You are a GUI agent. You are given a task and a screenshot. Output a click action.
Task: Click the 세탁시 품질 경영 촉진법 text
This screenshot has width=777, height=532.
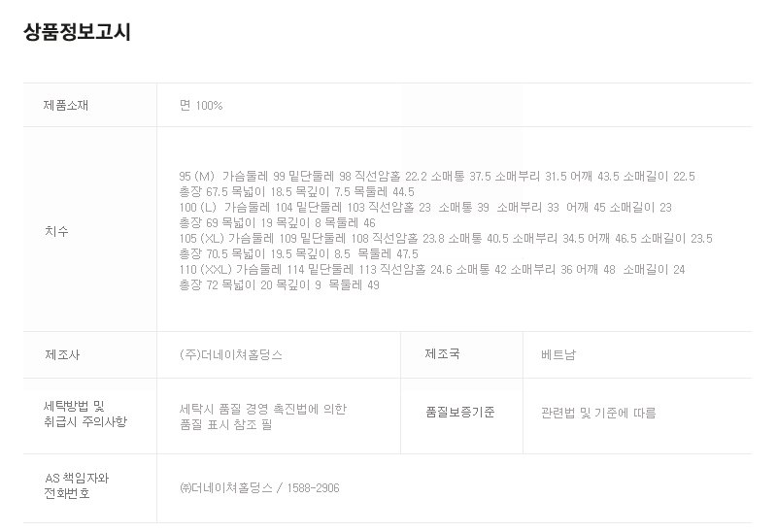point(263,410)
